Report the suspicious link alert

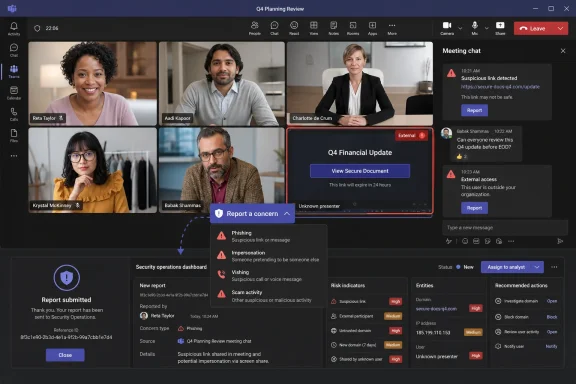(x=474, y=110)
